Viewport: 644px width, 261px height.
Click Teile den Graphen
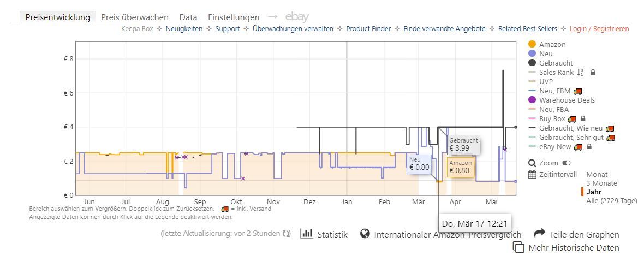point(585,234)
